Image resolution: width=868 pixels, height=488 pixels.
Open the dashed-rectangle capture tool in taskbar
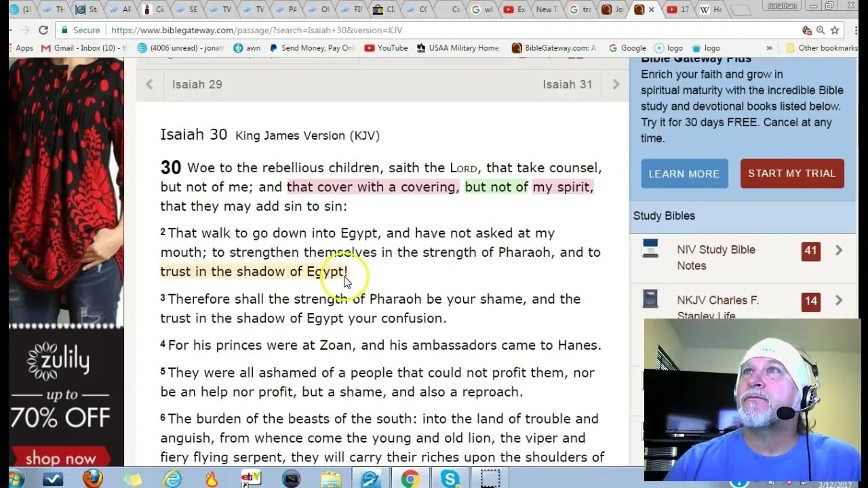click(490, 479)
